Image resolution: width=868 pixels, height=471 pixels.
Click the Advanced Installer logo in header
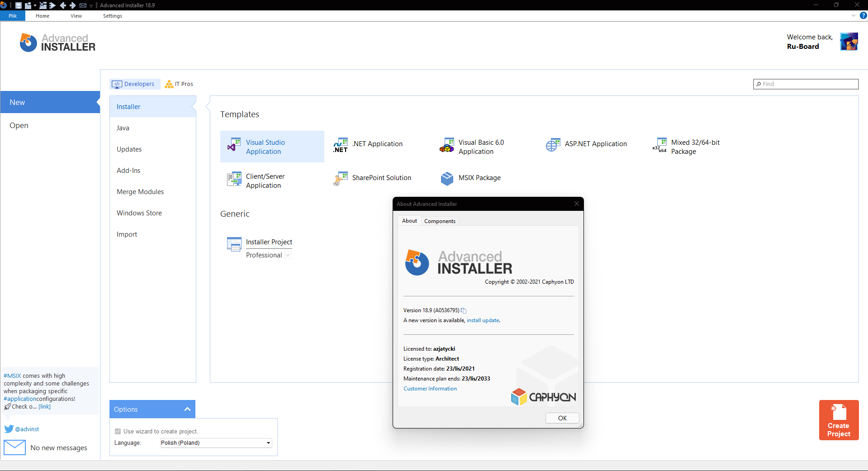[57, 43]
